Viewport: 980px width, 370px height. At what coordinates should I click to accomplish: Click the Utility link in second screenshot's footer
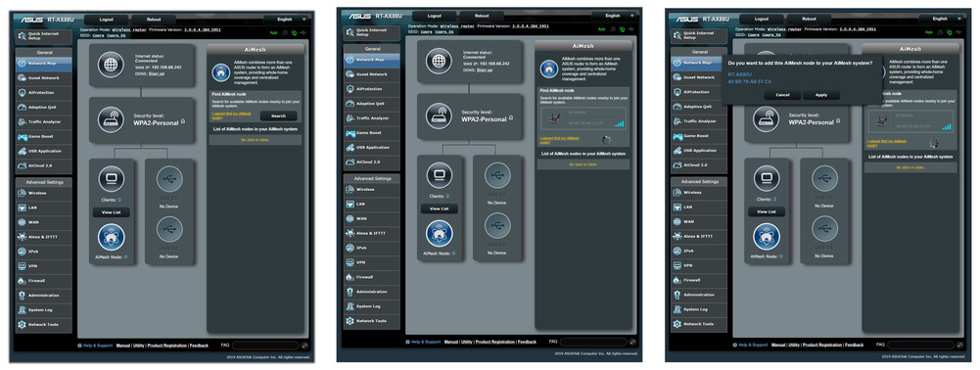(x=467, y=342)
